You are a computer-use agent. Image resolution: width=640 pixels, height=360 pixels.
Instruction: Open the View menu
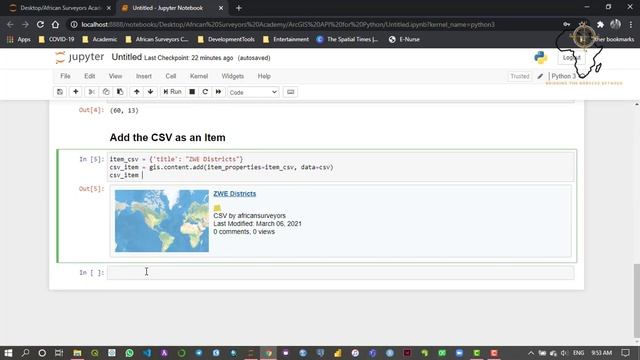(x=116, y=76)
